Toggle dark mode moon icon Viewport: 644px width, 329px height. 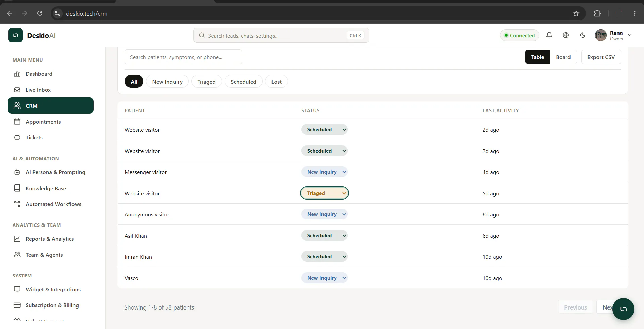click(x=583, y=35)
